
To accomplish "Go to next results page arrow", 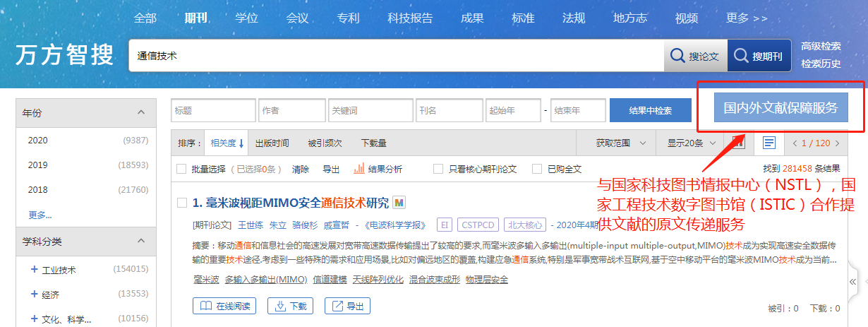I will [x=838, y=143].
